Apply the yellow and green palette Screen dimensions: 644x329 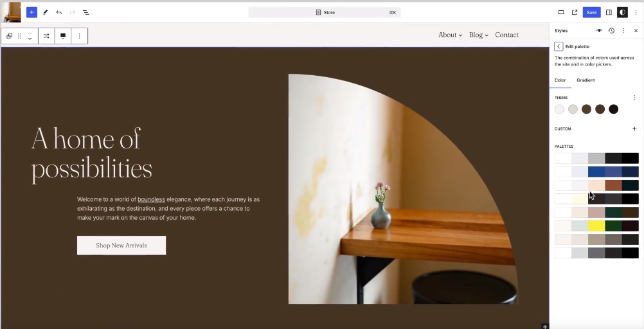click(x=597, y=226)
